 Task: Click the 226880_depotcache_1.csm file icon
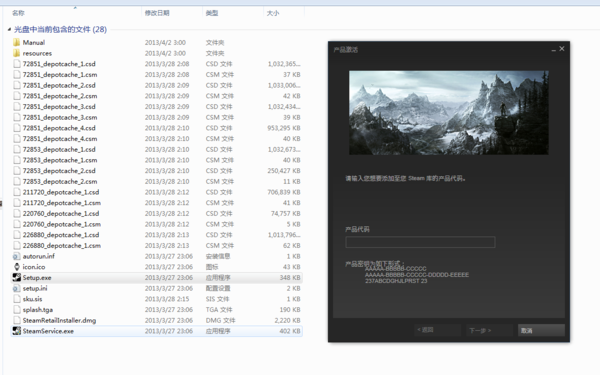click(16, 246)
